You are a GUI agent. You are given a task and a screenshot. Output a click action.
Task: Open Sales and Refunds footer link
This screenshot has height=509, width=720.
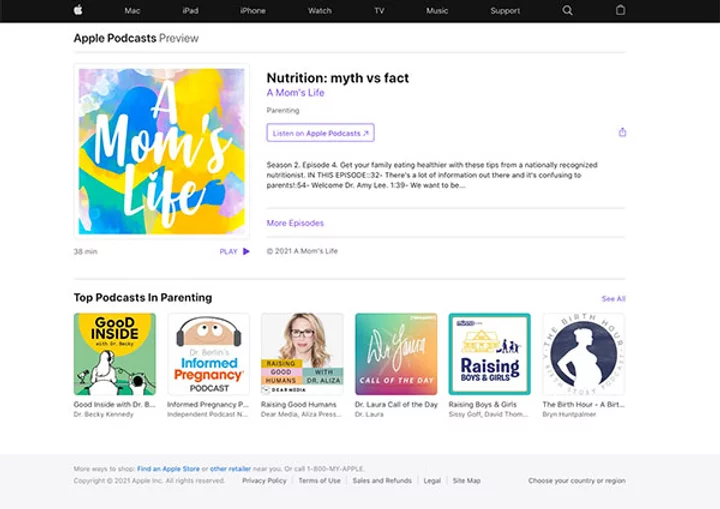382,481
